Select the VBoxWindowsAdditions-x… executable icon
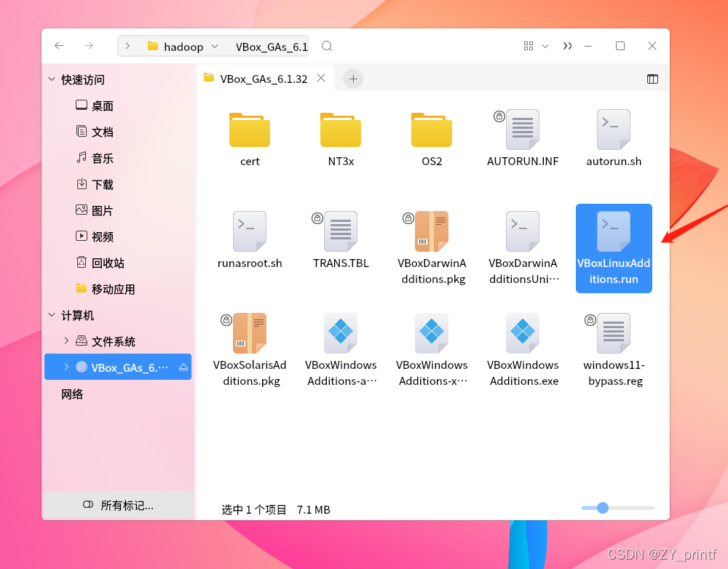This screenshot has width=728, height=569. [x=431, y=333]
